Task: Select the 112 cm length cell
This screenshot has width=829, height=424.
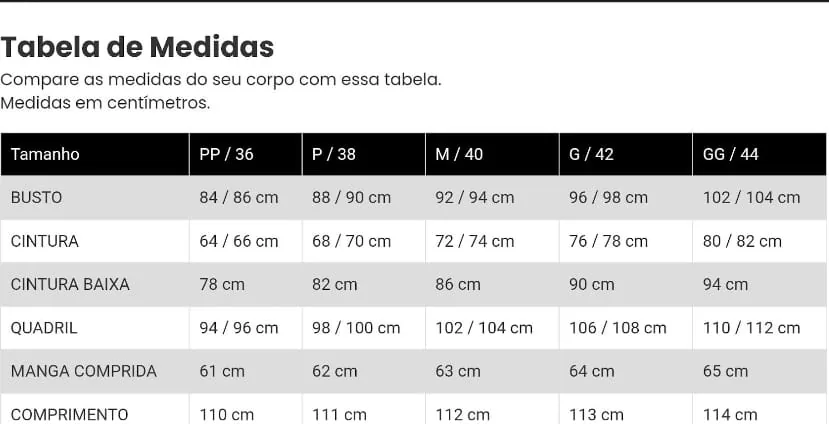Action: 463,414
